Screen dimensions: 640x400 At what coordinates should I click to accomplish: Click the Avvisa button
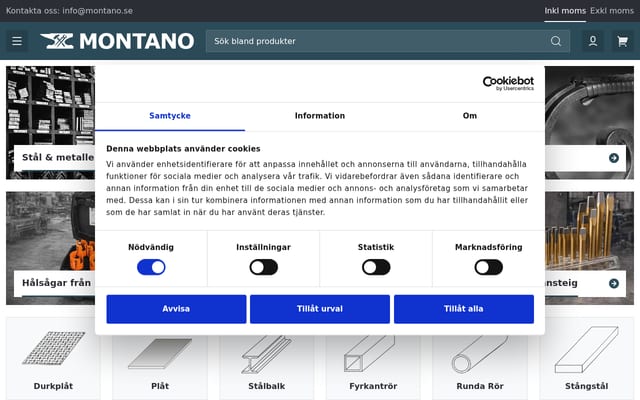176,309
